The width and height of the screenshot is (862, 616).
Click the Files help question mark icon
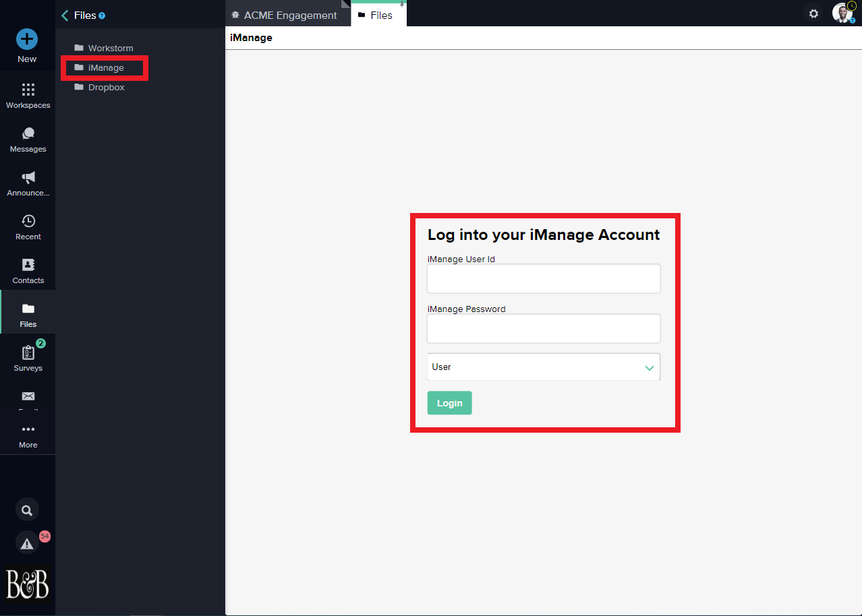pos(102,16)
